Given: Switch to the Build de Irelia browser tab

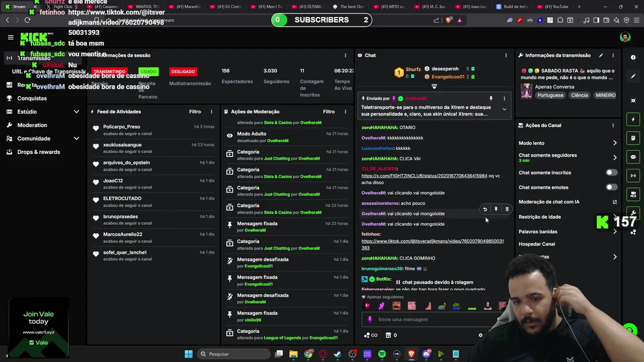Looking at the screenshot, I should 513,7.
